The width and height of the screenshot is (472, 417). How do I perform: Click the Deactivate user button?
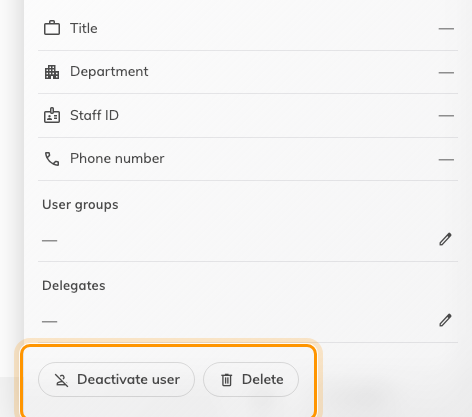(x=116, y=380)
